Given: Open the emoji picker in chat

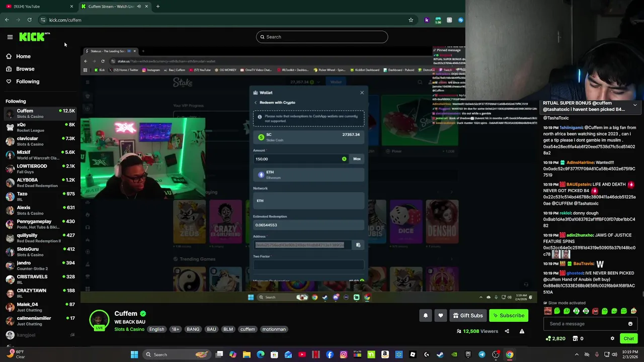Looking at the screenshot, I should (630, 324).
